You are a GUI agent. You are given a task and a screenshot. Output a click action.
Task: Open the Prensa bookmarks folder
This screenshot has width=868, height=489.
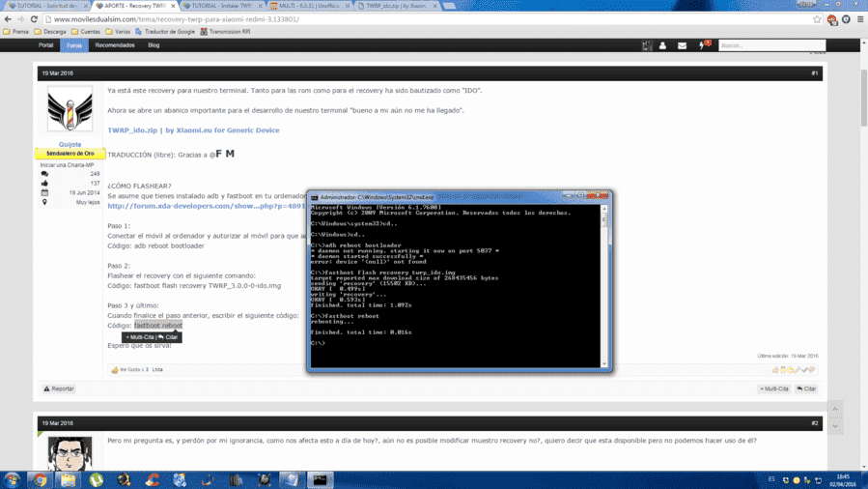coord(16,32)
